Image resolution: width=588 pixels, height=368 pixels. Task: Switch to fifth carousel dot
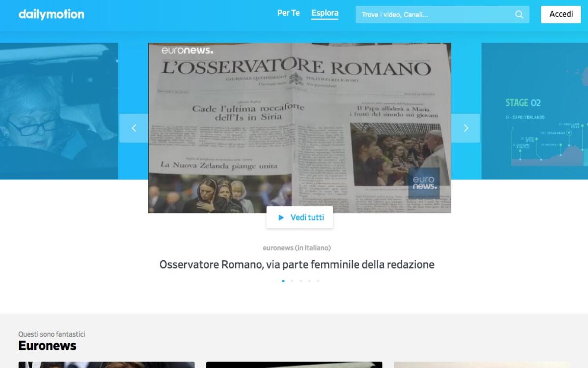(x=318, y=281)
